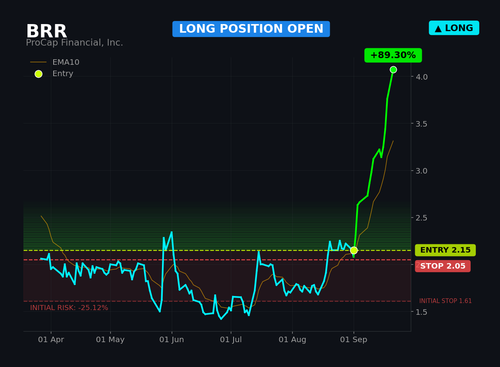Click the 1.5 price axis label
The image size is (500, 367).
[421, 312]
